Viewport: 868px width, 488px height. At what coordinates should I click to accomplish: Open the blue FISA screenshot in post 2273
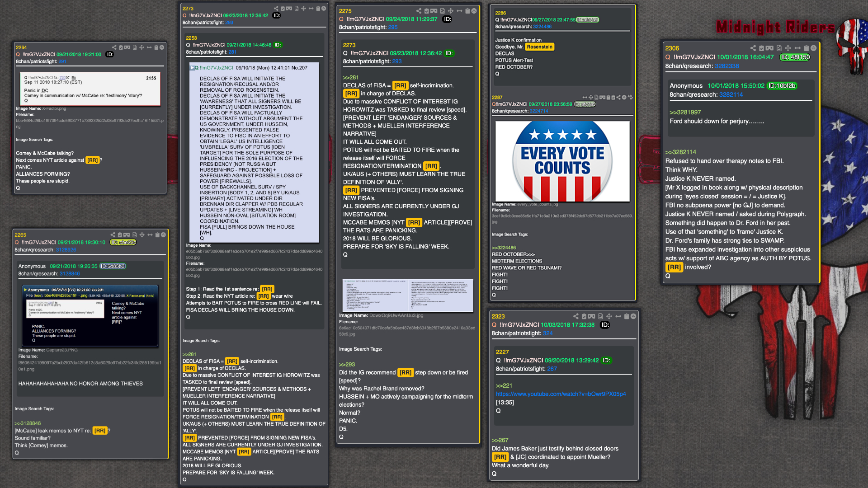(x=254, y=153)
